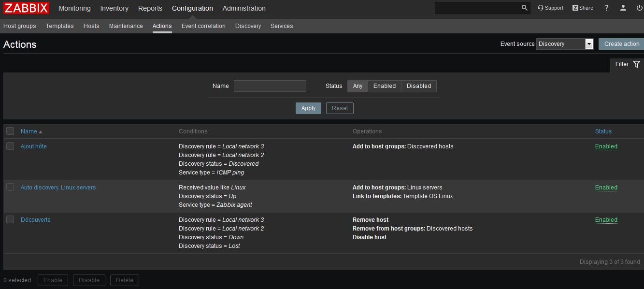The image size is (644, 289).
Task: Open the Auto discovery Linux servers action
Action: pos(58,187)
